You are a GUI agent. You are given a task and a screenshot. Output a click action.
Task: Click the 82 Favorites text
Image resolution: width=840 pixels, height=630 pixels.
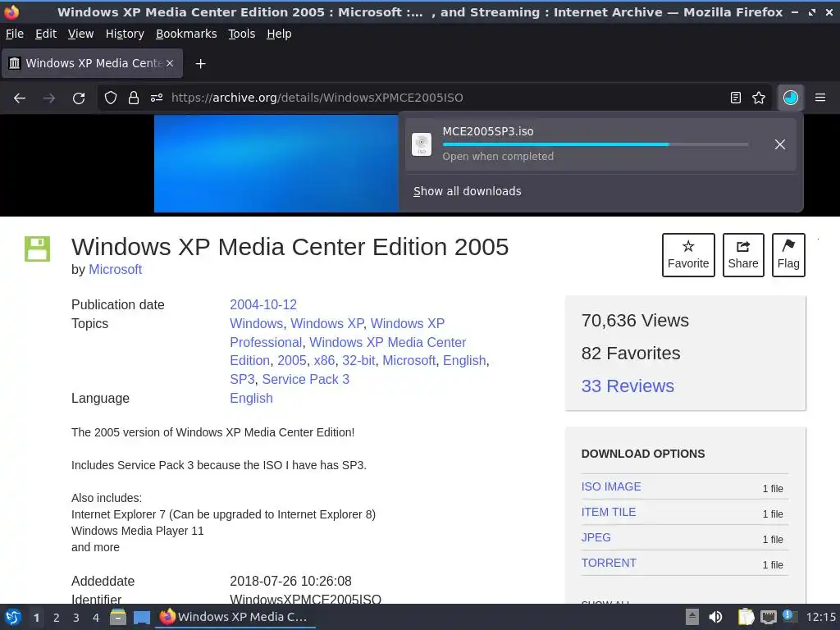point(631,353)
